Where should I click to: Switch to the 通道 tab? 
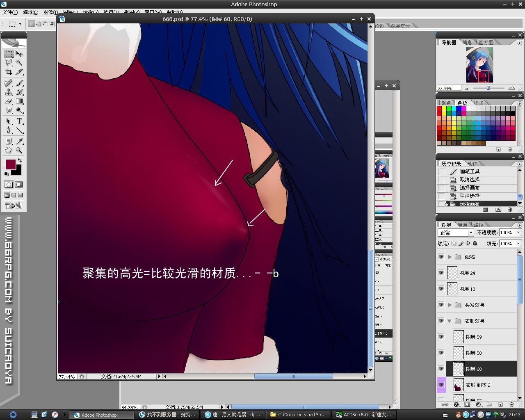(462, 225)
